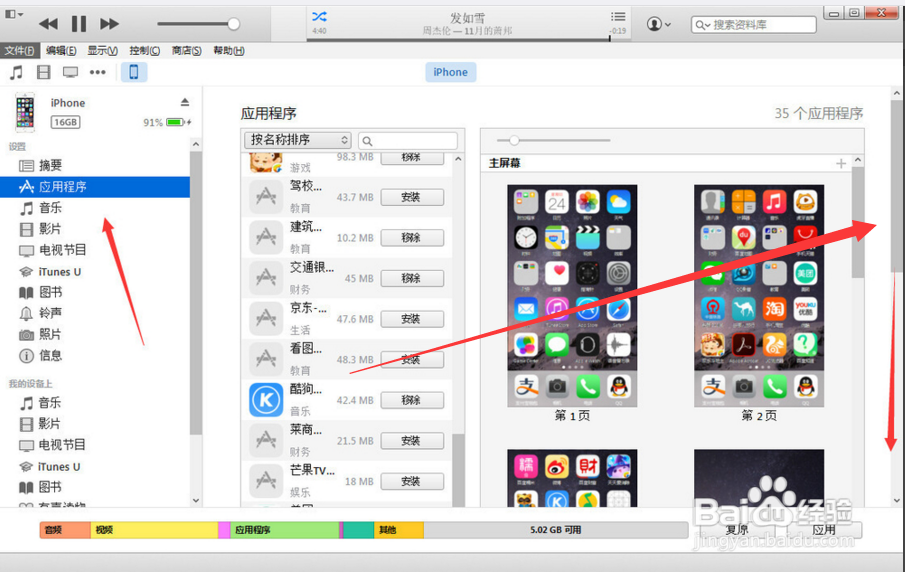Install the 莱商 app
This screenshot has width=905, height=572.
tap(412, 440)
